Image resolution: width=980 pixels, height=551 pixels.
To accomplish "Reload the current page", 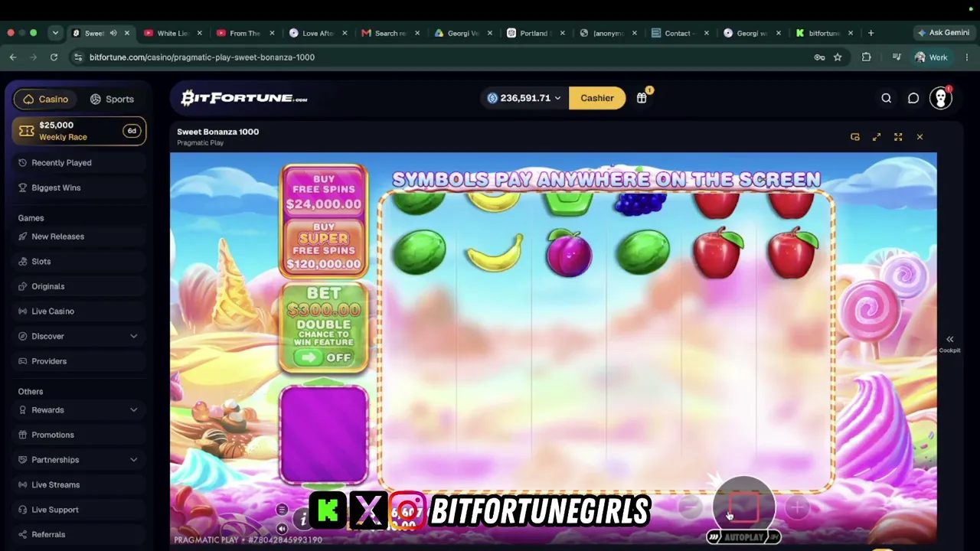I will 54,57.
